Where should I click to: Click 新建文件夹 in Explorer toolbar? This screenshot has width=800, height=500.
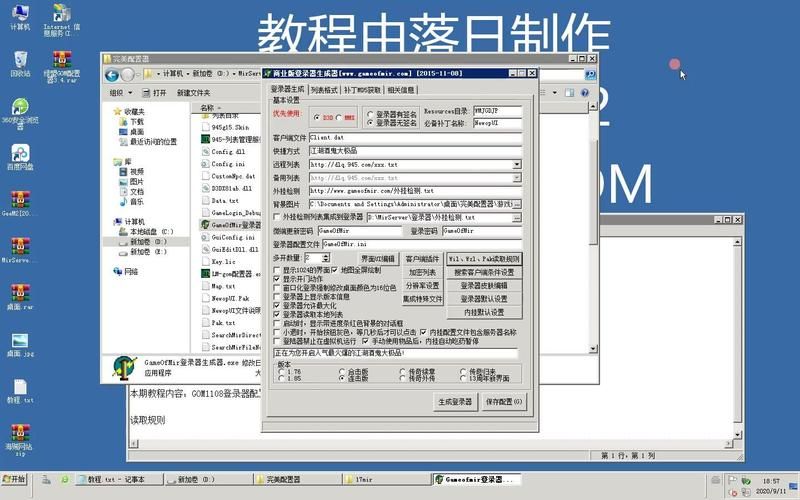193,92
